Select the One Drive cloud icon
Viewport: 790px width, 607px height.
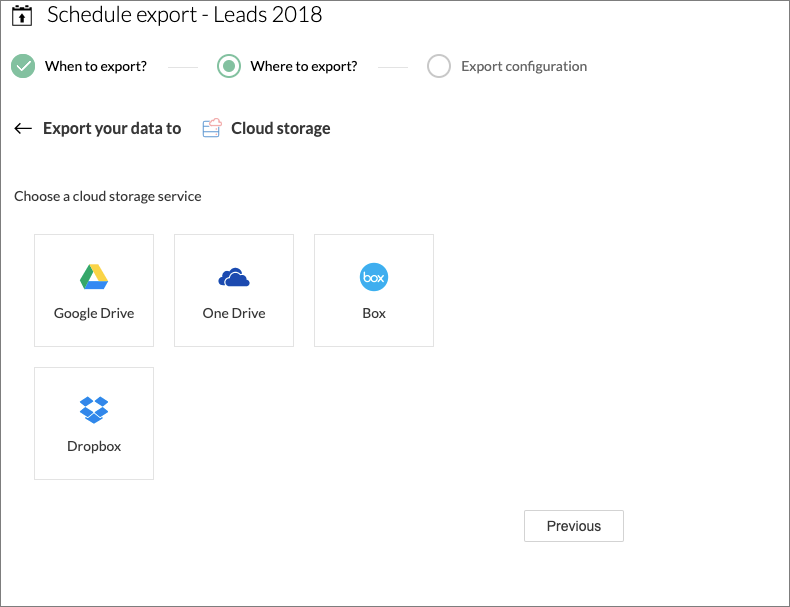(x=234, y=278)
